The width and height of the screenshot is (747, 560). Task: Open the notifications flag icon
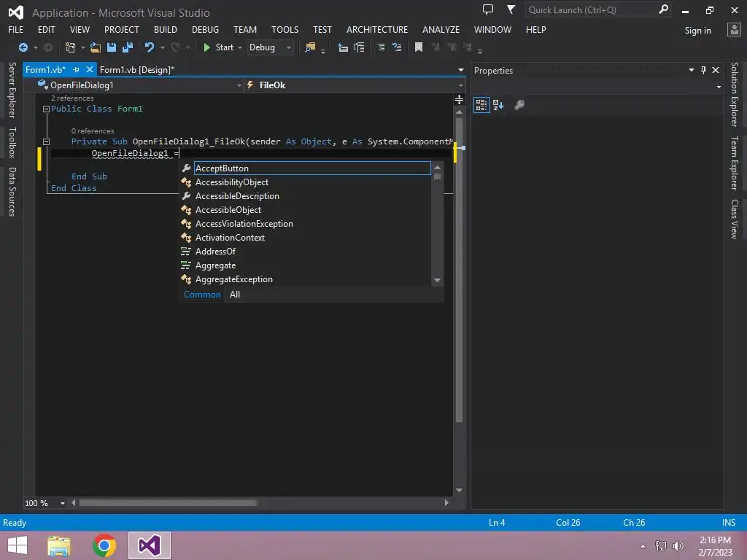click(511, 9)
